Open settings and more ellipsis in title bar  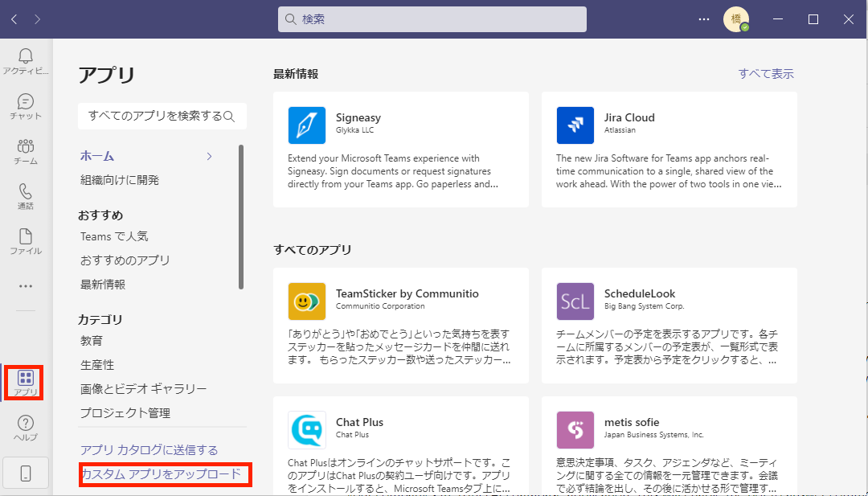point(703,19)
